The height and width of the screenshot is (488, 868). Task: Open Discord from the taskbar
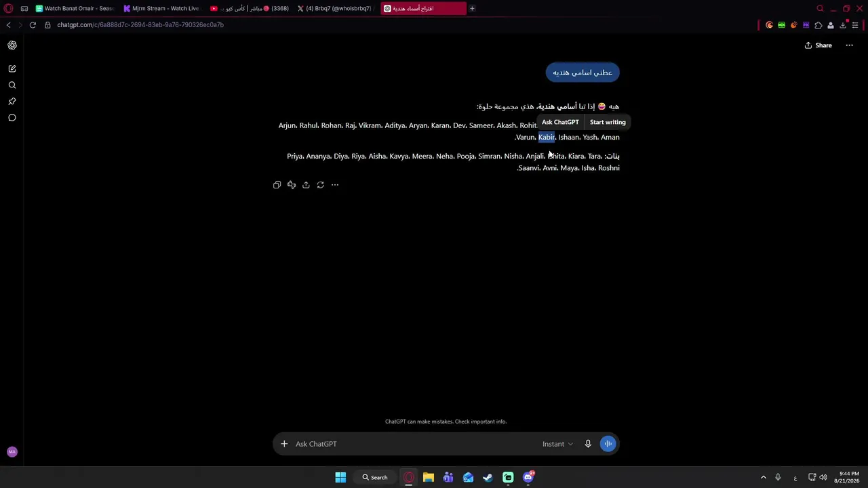528,477
